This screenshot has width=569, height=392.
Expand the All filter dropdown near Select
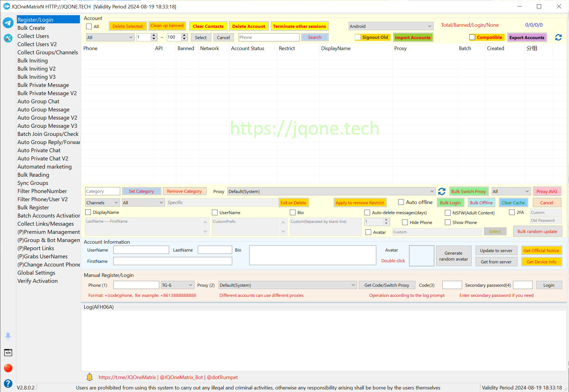(x=110, y=37)
